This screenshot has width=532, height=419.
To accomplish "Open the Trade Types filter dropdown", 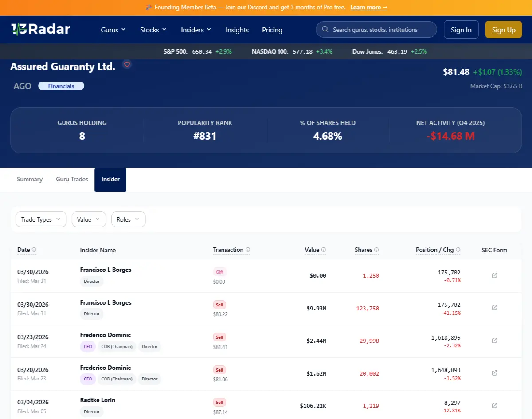I will tap(41, 219).
